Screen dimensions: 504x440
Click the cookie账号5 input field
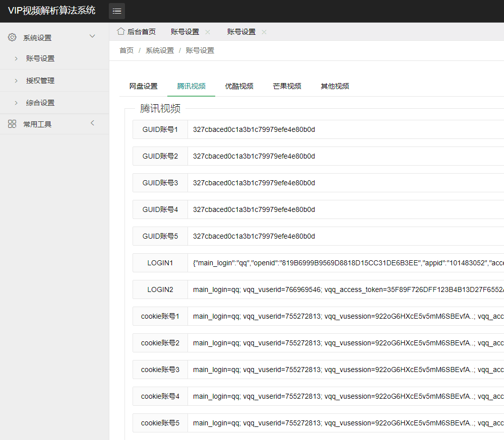pyautogui.click(x=346, y=423)
